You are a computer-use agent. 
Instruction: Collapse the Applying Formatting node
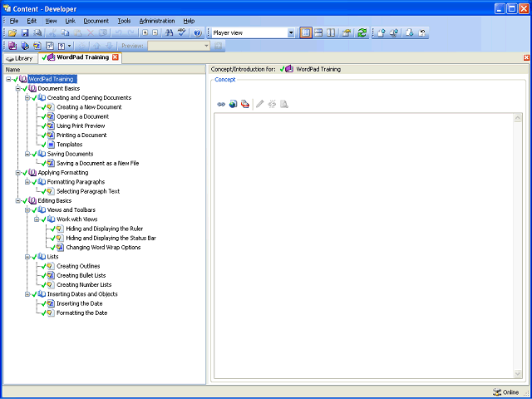18,173
